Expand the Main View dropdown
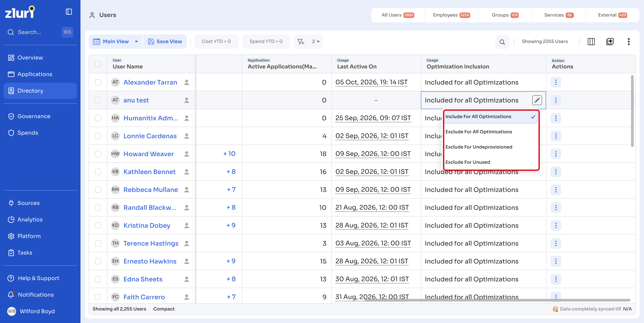The width and height of the screenshot is (644, 323). [x=115, y=42]
